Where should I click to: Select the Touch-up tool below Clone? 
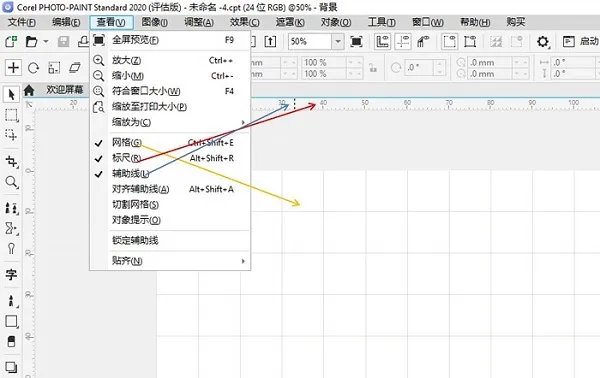(11, 228)
